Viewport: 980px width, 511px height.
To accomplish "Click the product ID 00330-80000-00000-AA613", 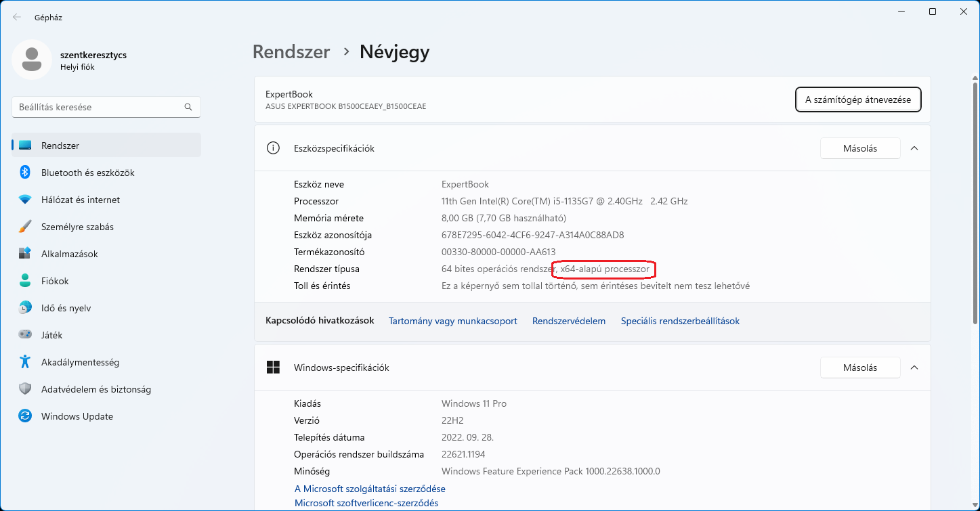I will (x=498, y=252).
